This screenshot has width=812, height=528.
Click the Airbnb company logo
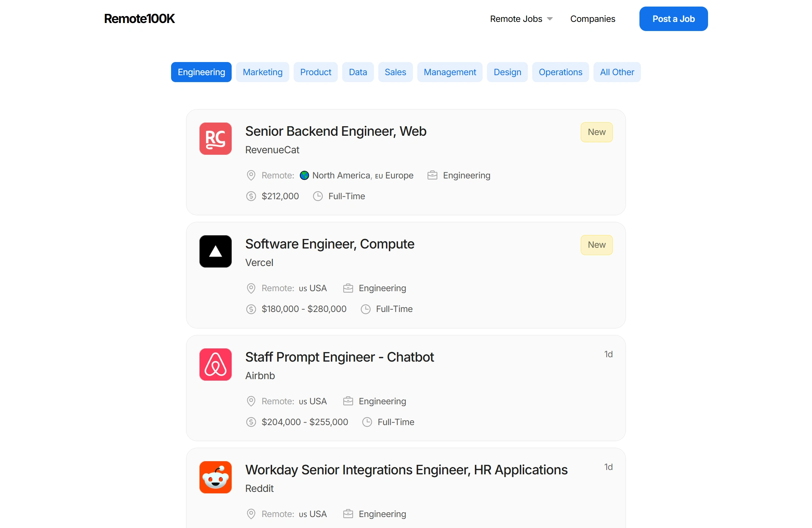215,365
